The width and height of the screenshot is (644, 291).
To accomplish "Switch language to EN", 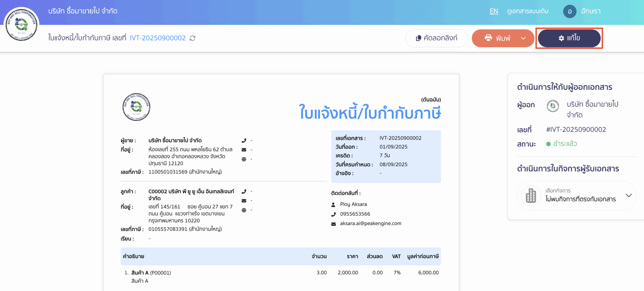I will (494, 11).
